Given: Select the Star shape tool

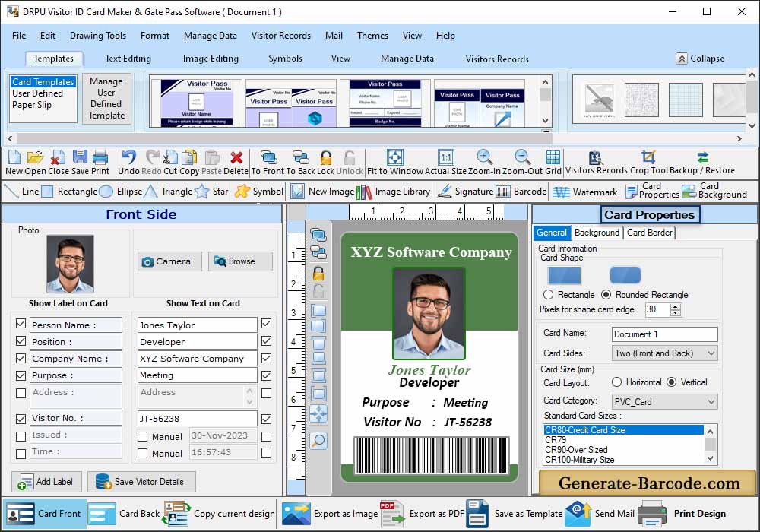Looking at the screenshot, I should [x=211, y=192].
